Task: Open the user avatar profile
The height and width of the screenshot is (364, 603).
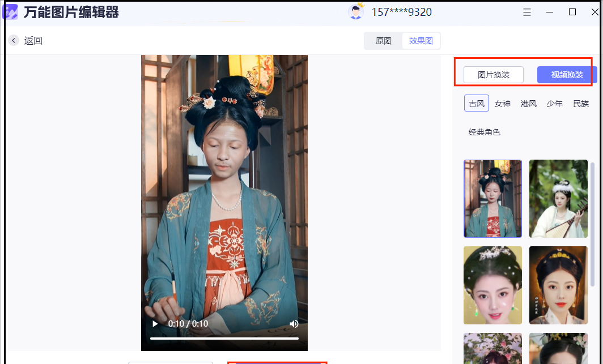Action: 356,11
